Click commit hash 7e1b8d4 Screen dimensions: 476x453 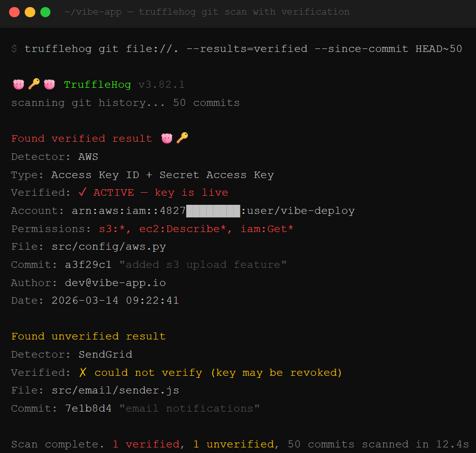[88, 409]
